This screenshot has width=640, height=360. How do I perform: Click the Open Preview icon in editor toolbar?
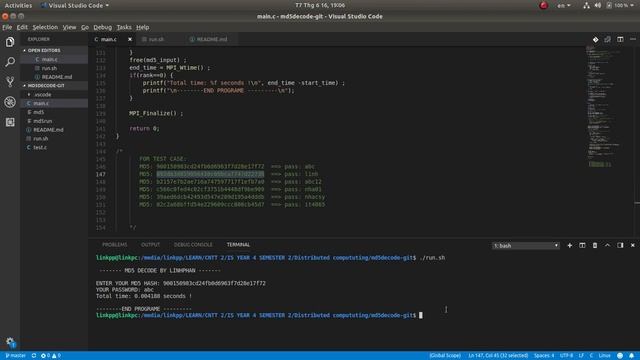pos(607,40)
